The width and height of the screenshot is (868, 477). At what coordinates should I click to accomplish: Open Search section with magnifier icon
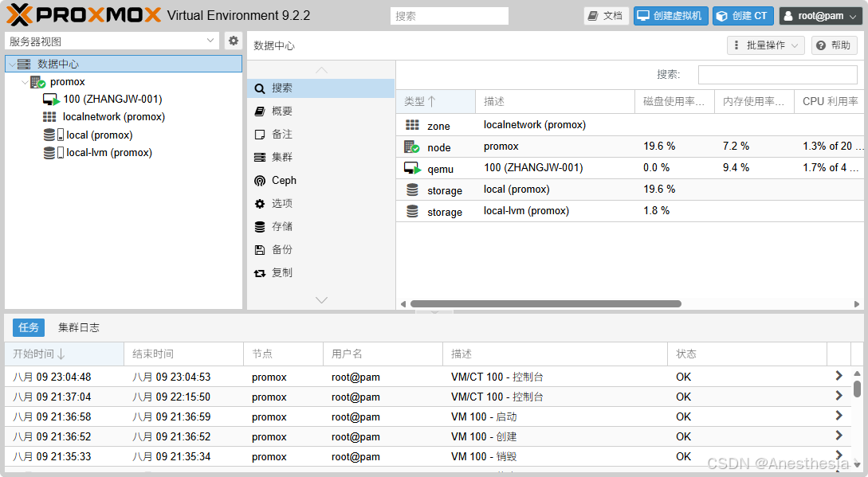tap(320, 88)
